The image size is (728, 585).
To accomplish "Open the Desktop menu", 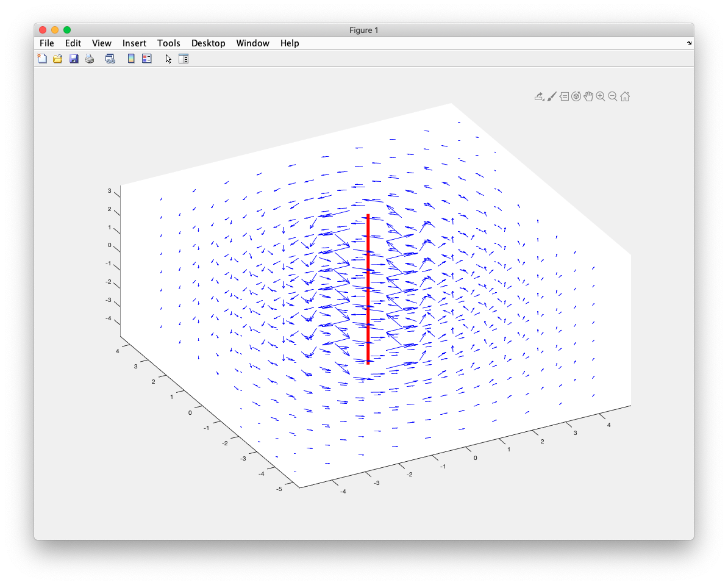I will click(208, 43).
